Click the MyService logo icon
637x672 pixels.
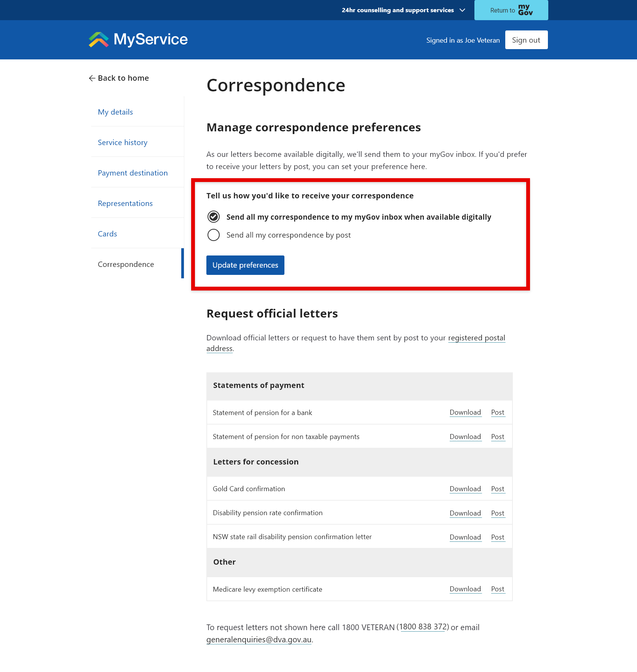tap(99, 40)
